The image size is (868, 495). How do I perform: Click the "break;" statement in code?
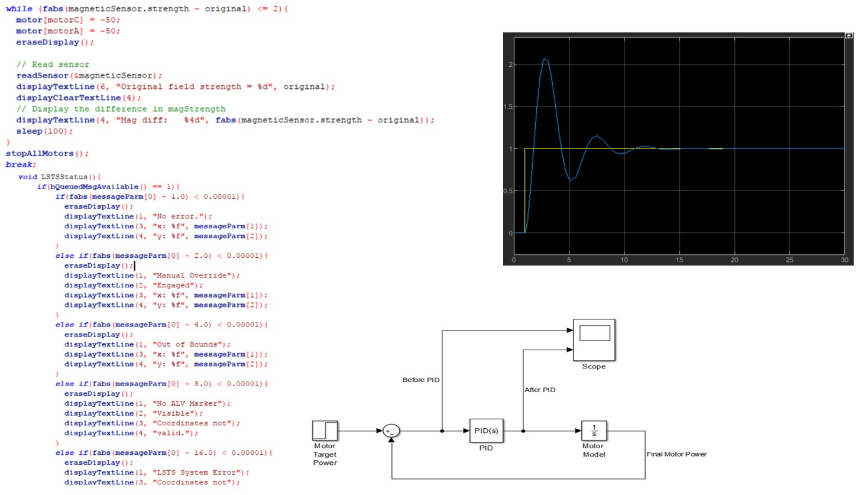(21, 164)
